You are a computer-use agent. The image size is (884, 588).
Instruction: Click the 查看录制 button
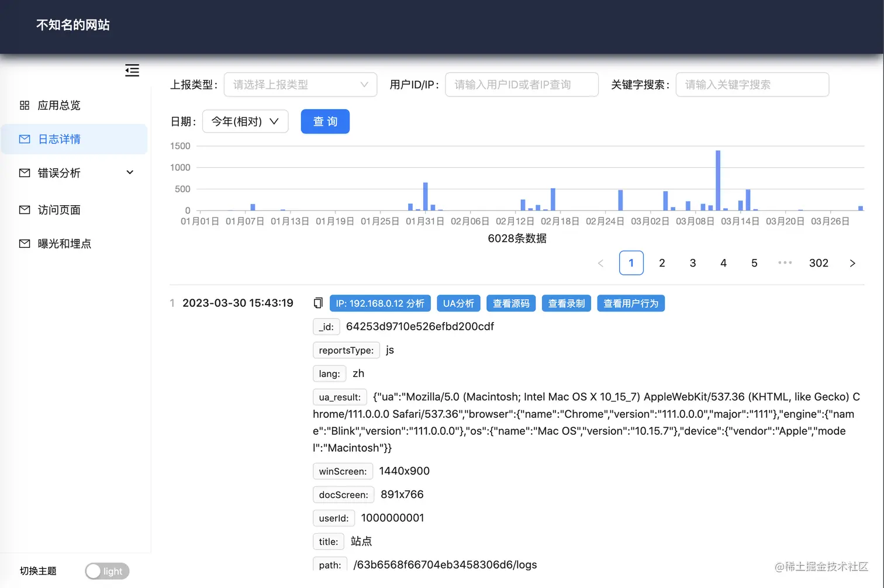[567, 303]
